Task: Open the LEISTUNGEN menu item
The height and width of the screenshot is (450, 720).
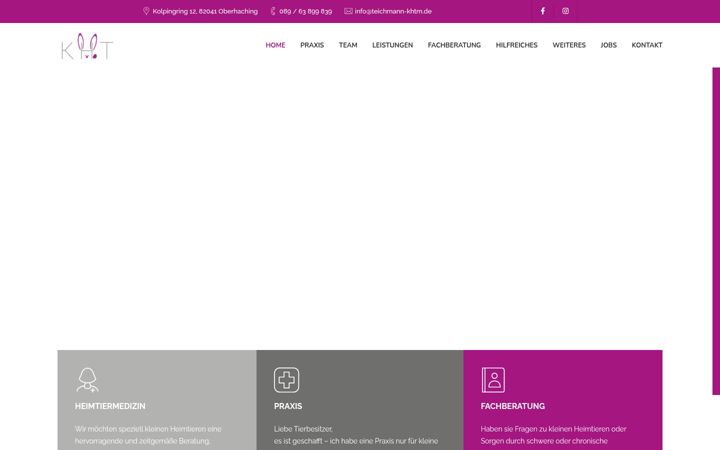Action: click(393, 45)
